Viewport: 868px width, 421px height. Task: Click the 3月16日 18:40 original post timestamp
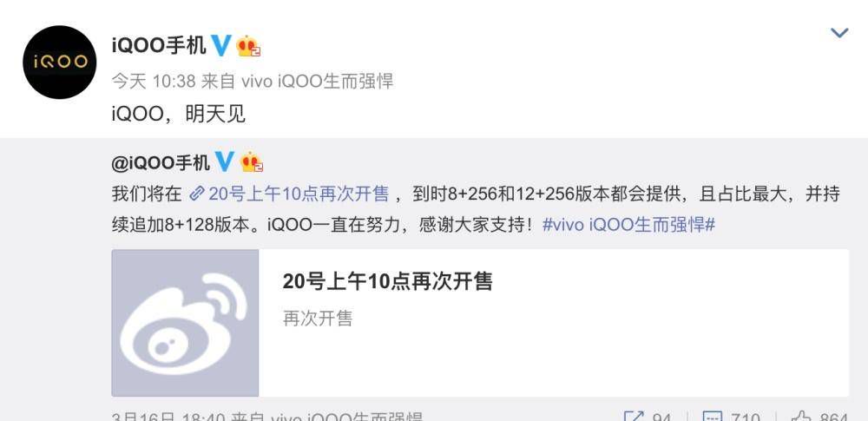(169, 417)
